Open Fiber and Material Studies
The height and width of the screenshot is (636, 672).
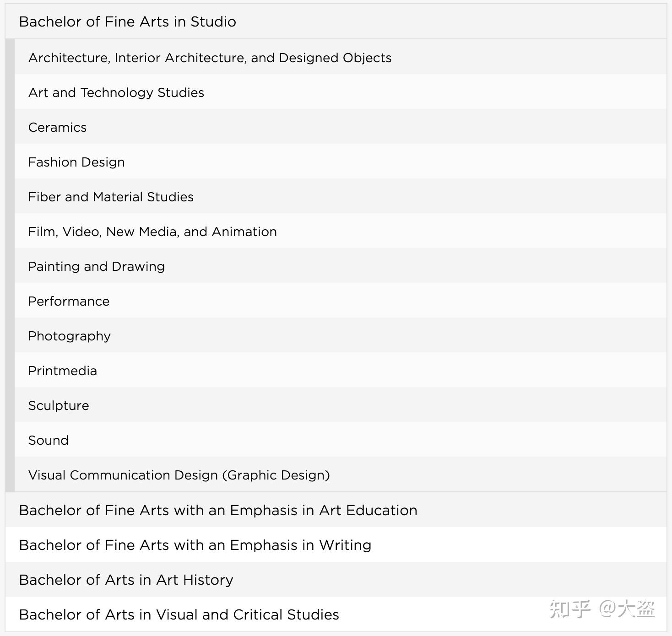point(111,197)
